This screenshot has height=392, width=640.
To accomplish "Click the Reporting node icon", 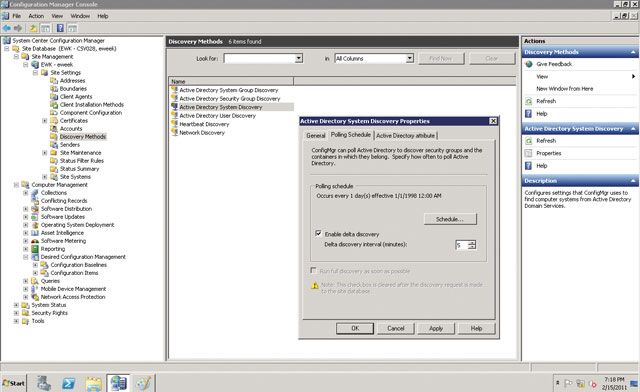I will click(x=35, y=249).
